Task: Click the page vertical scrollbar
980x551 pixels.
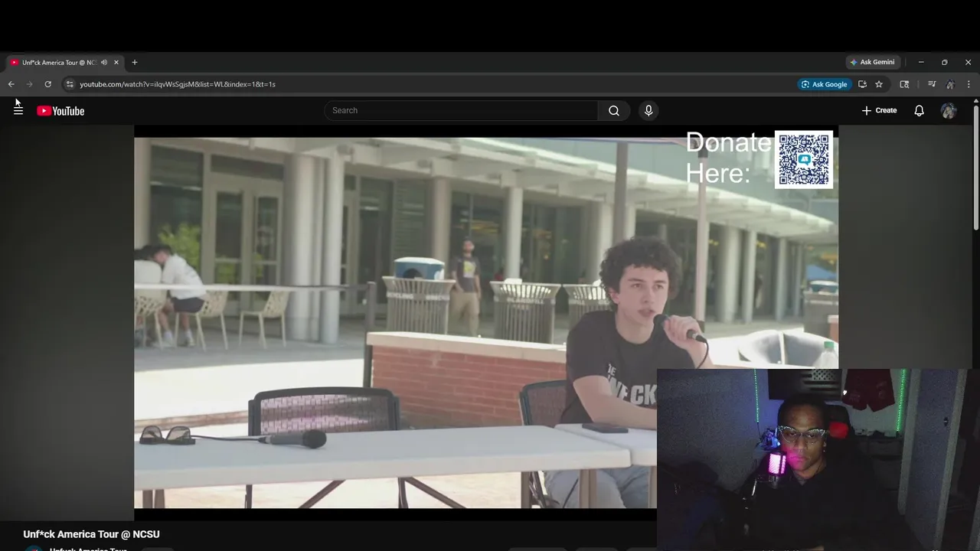Action: (975, 168)
